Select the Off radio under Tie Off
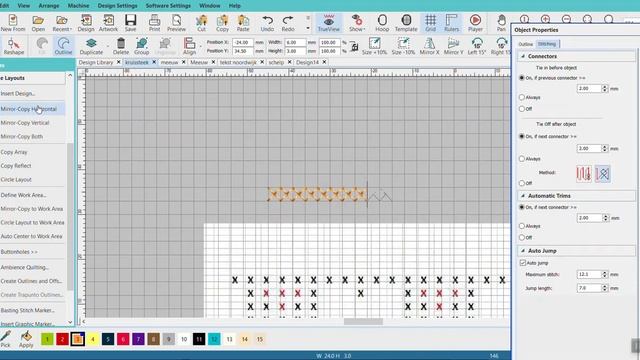The height and width of the screenshot is (360, 640). pos(522,183)
